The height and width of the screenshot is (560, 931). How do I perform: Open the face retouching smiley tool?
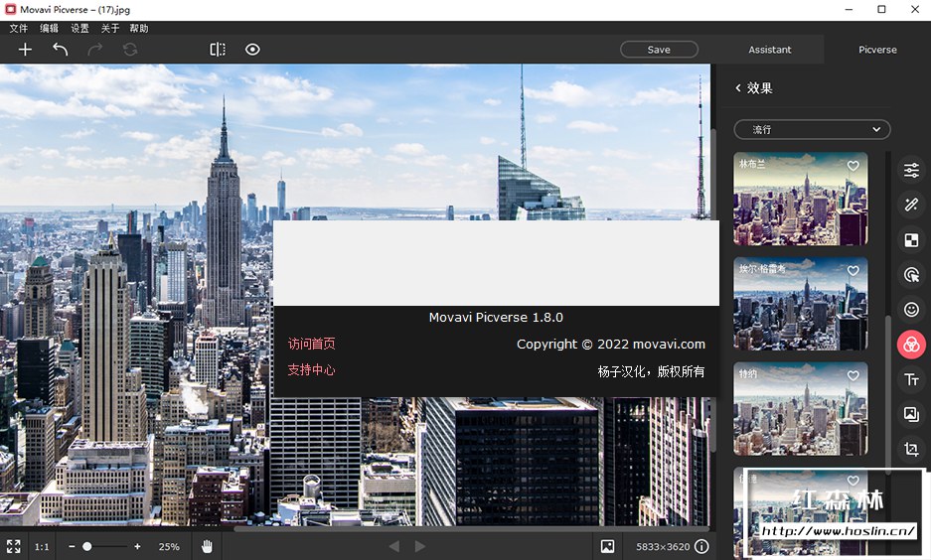point(911,310)
